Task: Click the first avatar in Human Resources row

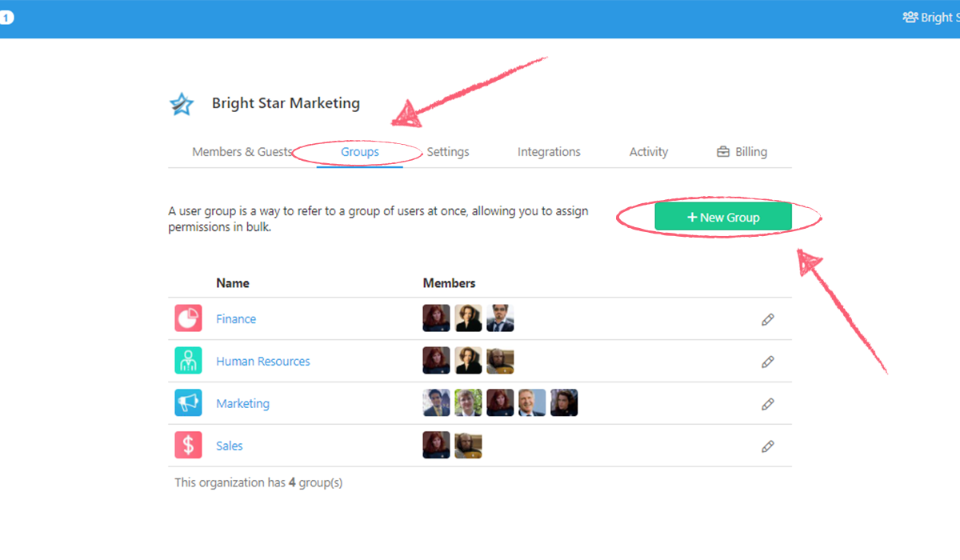Action: (x=436, y=361)
